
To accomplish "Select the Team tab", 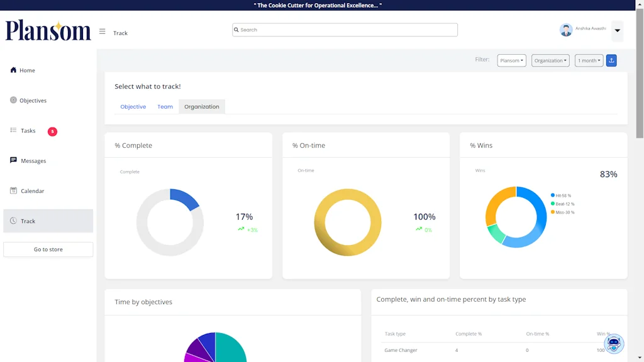I will pos(165,107).
